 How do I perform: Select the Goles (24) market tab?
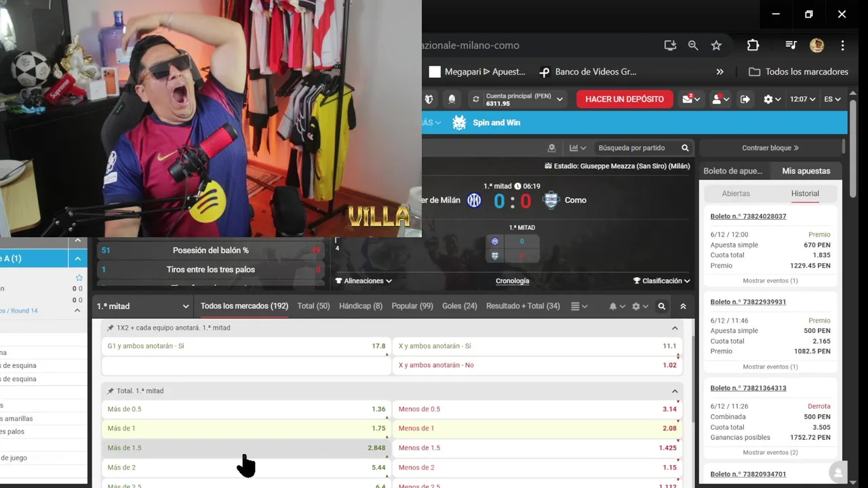coord(459,306)
